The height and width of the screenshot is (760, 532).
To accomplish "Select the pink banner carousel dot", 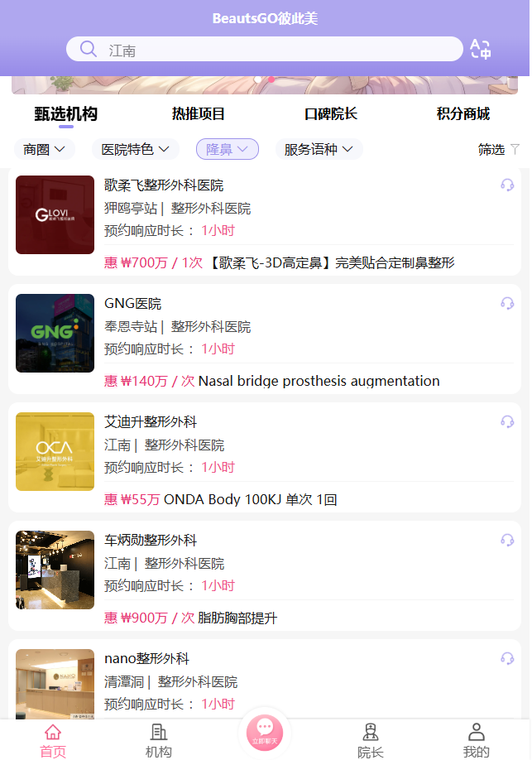I will [271, 79].
